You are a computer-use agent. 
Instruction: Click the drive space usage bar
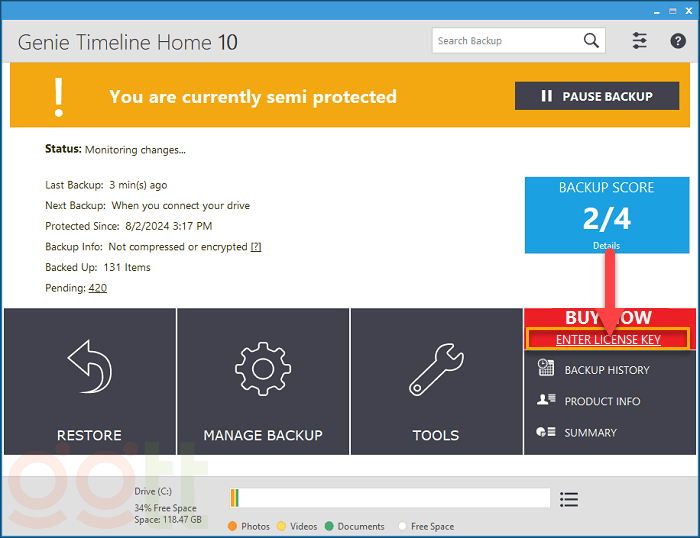click(390, 498)
